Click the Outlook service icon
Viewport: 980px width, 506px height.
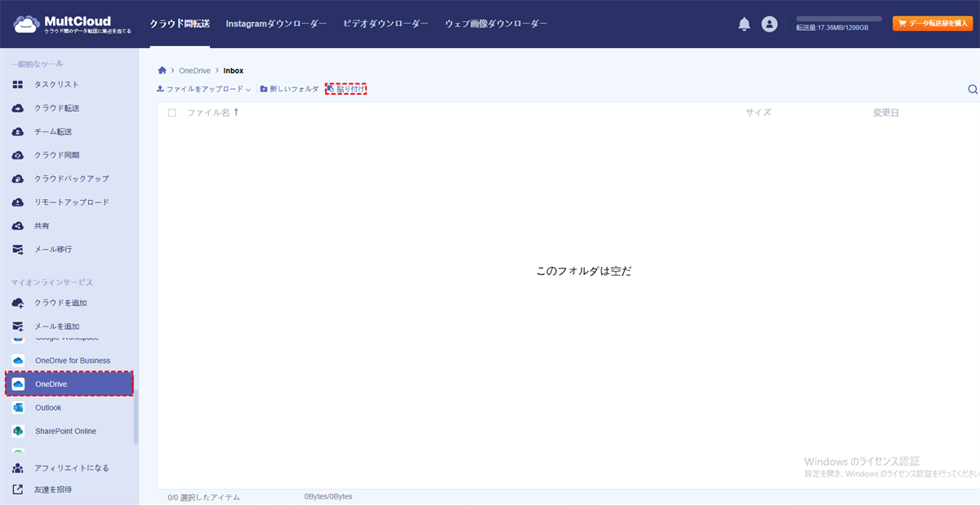18,407
